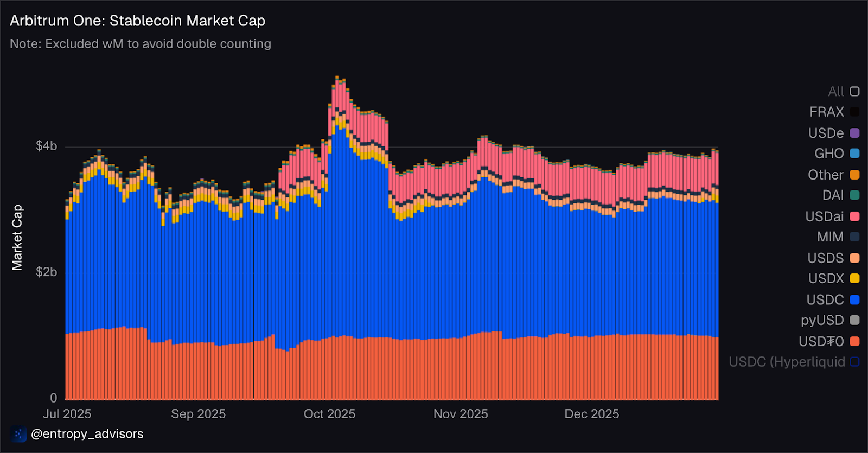This screenshot has width=868, height=453.
Task: Click the FRAX legend color swatch
Action: pos(854,112)
